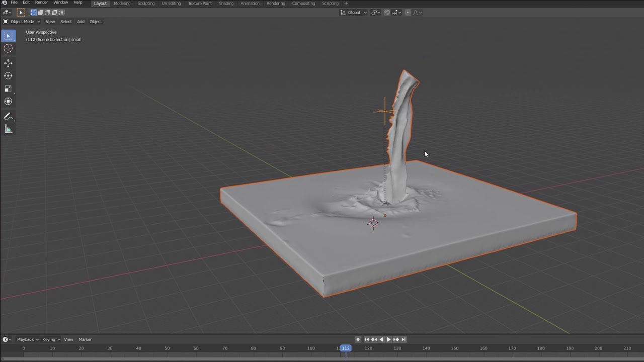This screenshot has width=644, height=362.
Task: Add a new workspace with plus button
Action: click(346, 4)
